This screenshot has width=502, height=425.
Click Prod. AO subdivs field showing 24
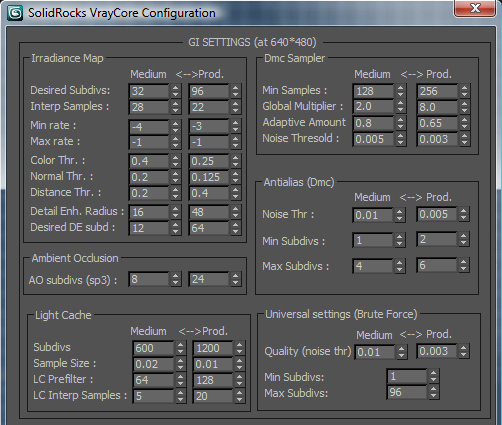[x=209, y=279]
